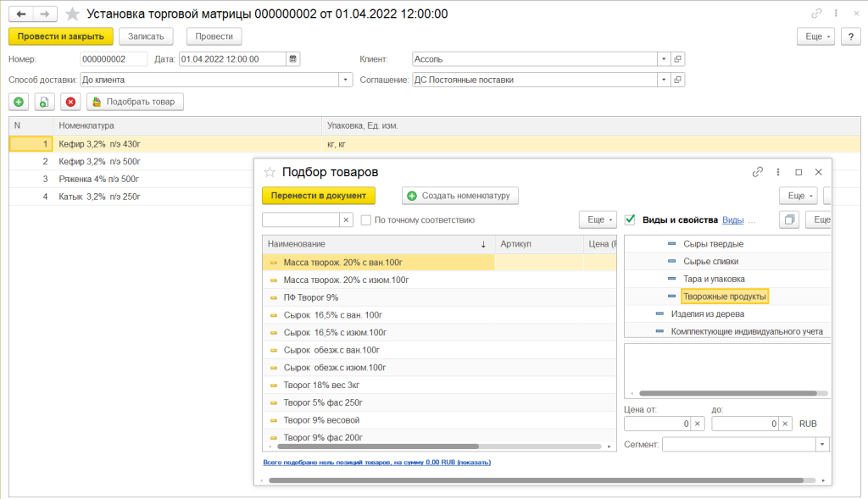Close the Подбор товаров dialog
The width and height of the screenshot is (868, 499).
click(x=818, y=172)
